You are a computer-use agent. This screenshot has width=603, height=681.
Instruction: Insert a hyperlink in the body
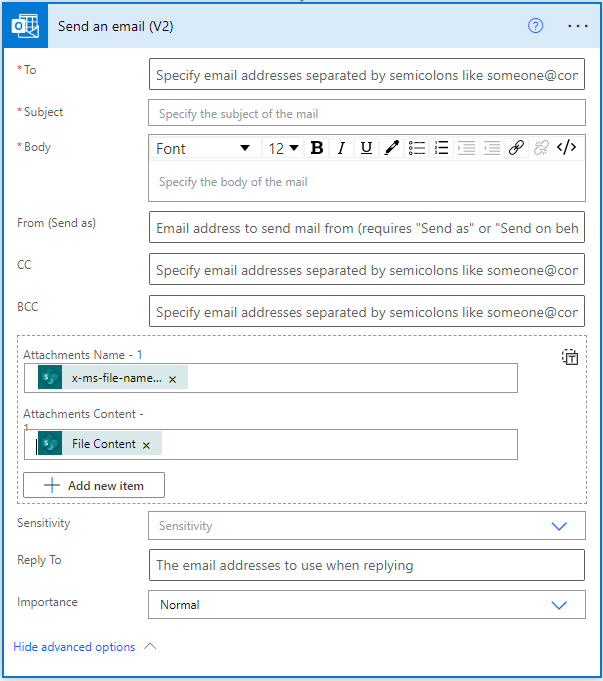[x=516, y=148]
